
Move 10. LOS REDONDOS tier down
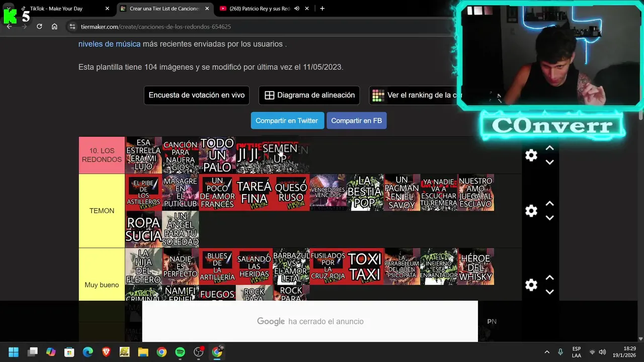pyautogui.click(x=550, y=162)
